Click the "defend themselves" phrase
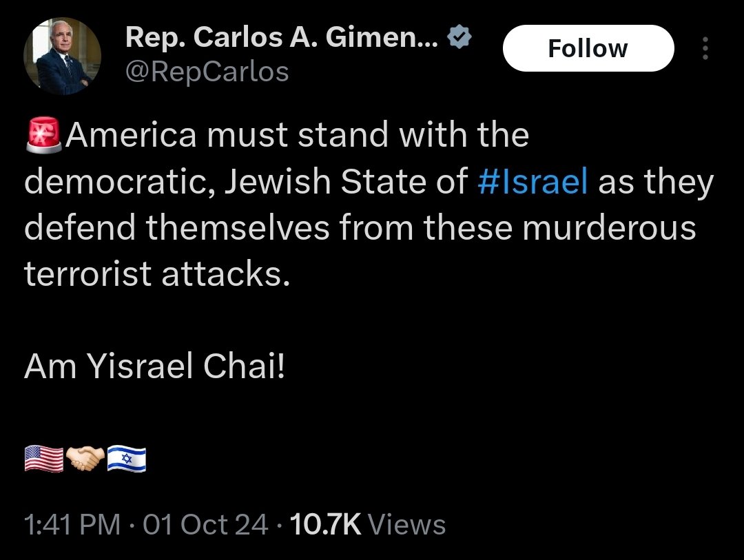The width and height of the screenshot is (744, 560). point(177,228)
